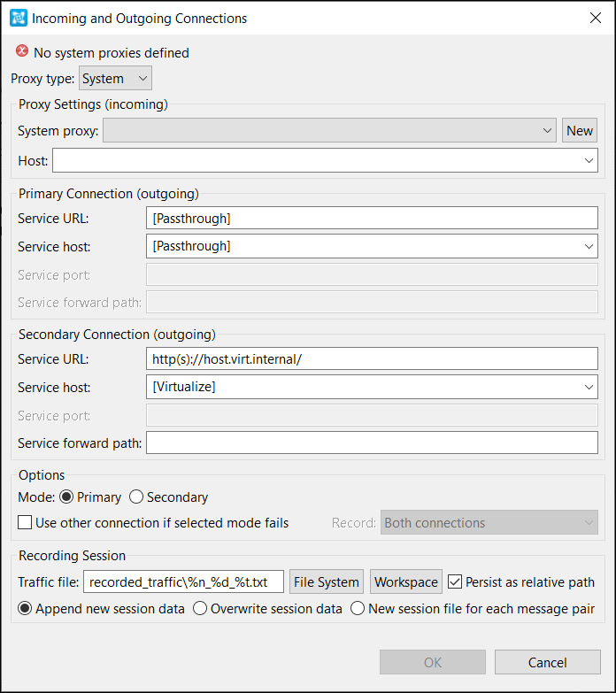Select Secondary mode radio button
Viewport: 616px width, 693px height.
pyautogui.click(x=136, y=497)
